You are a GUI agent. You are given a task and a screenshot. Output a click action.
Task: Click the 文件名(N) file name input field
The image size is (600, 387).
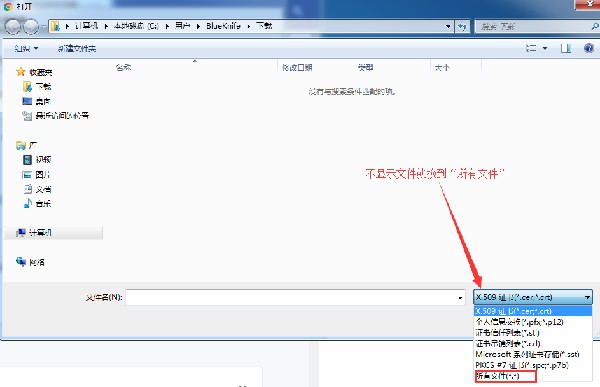click(295, 297)
